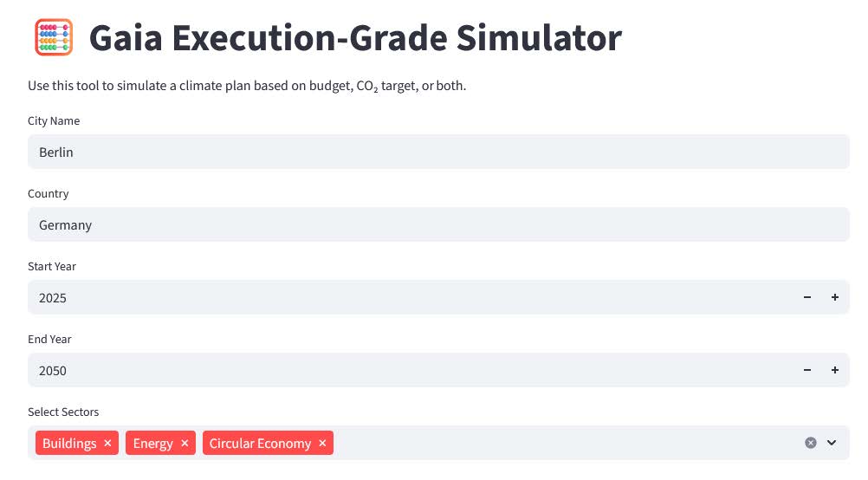Click the Select Sectors label text
868x480 pixels.
(63, 412)
